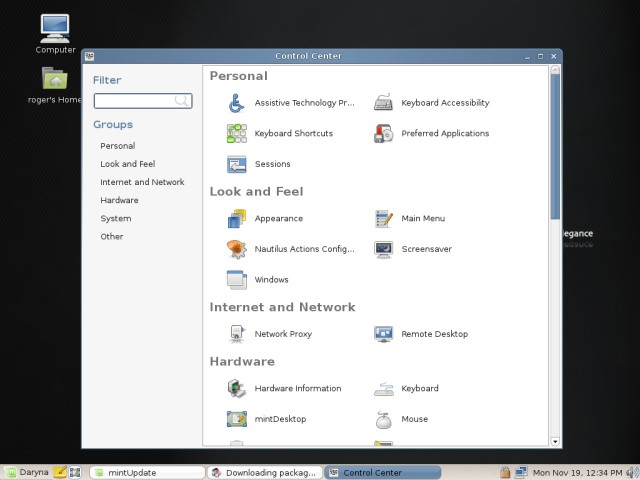The height and width of the screenshot is (480, 640).
Task: Click Remote Desktop label
Action: pos(435,334)
